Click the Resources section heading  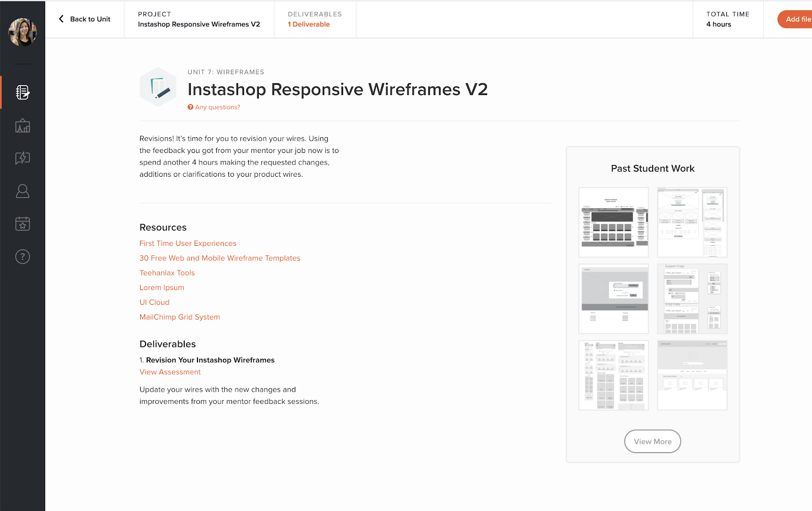click(163, 228)
